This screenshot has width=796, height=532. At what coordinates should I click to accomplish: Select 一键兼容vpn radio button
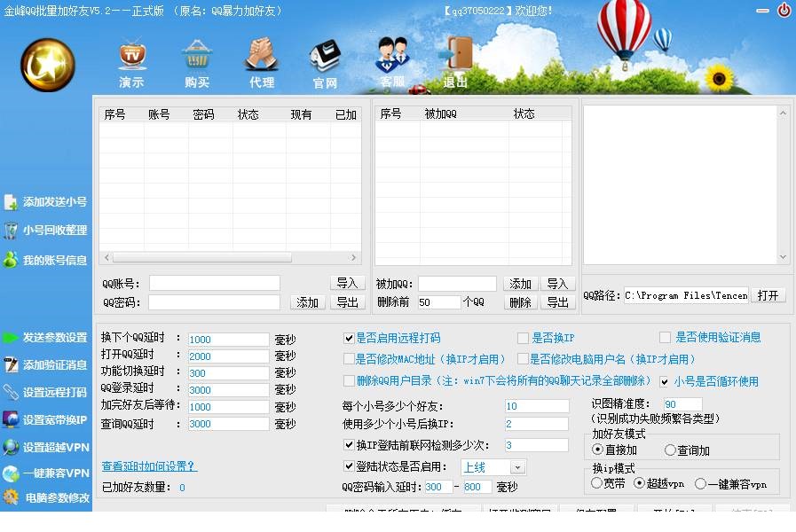[700, 484]
